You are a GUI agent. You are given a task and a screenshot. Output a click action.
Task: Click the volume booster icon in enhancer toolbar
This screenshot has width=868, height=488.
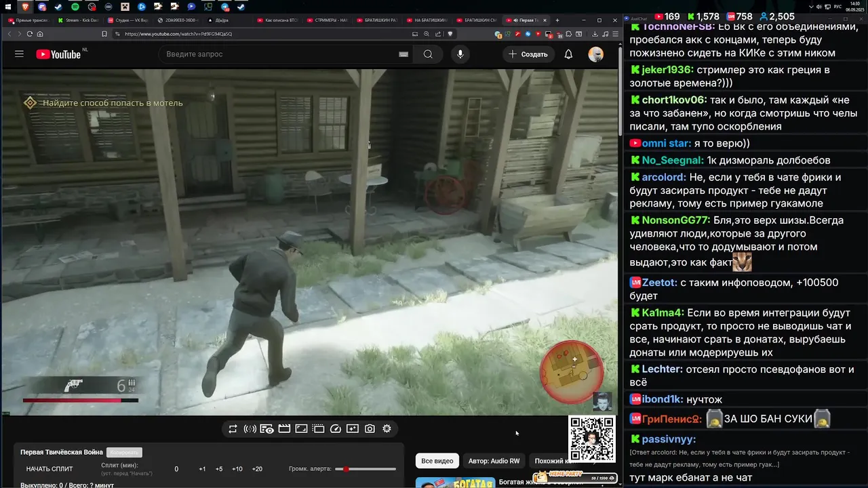click(250, 429)
